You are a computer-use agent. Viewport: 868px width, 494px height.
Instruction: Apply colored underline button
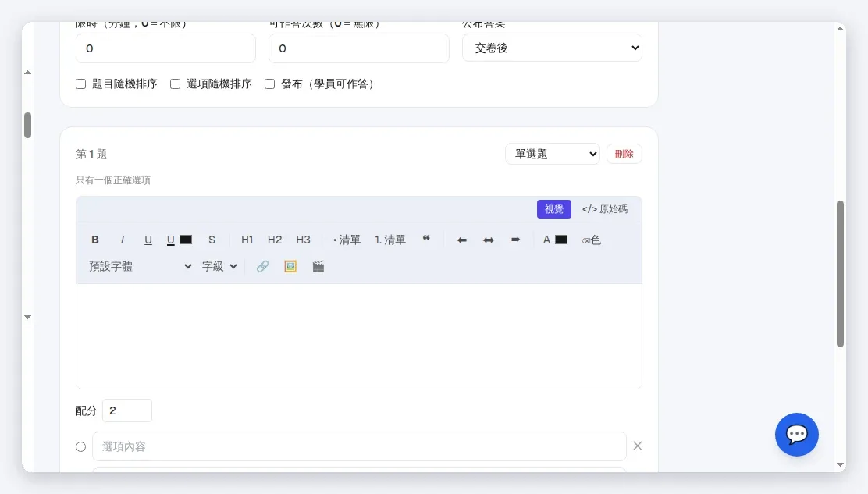coord(170,240)
